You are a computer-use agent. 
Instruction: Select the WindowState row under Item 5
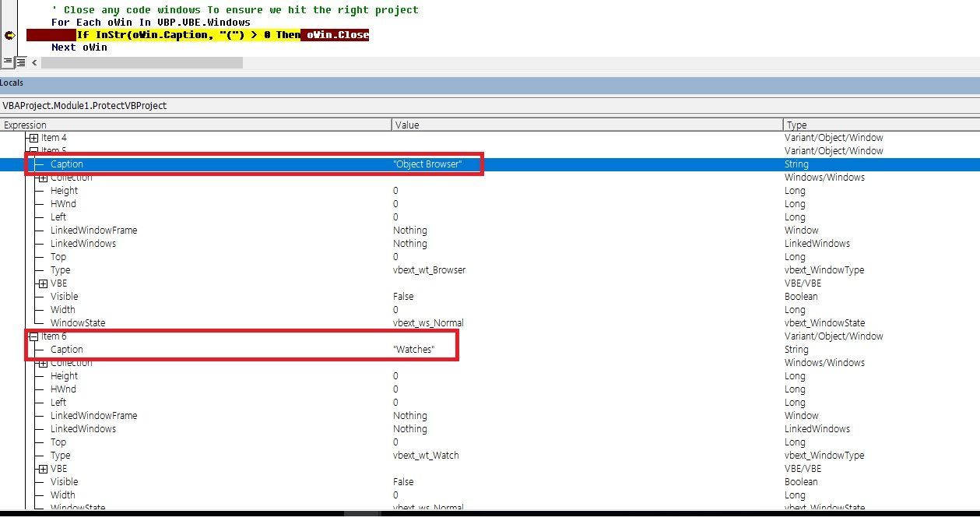click(490, 323)
